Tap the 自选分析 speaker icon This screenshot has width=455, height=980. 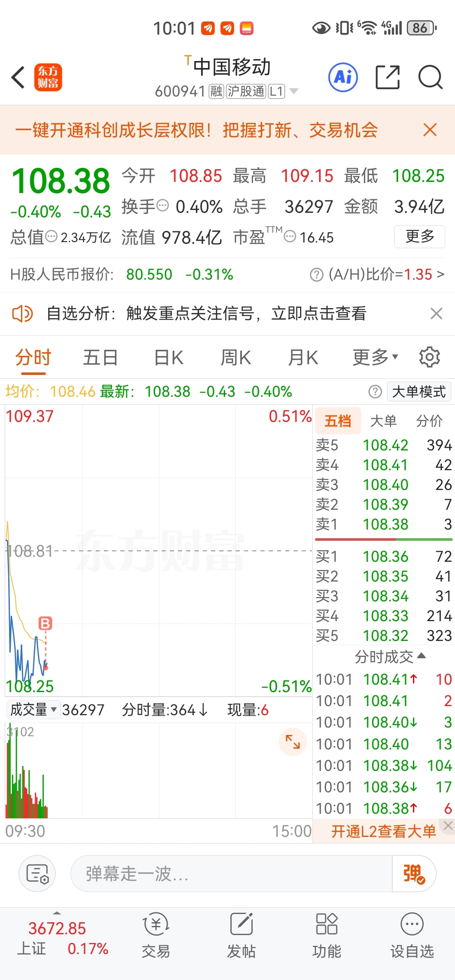[22, 313]
